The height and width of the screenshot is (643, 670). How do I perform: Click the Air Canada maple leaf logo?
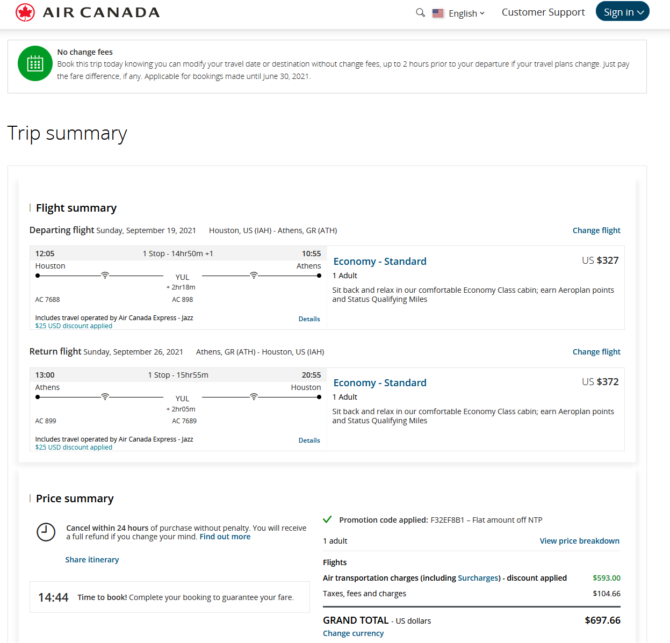coord(25,12)
